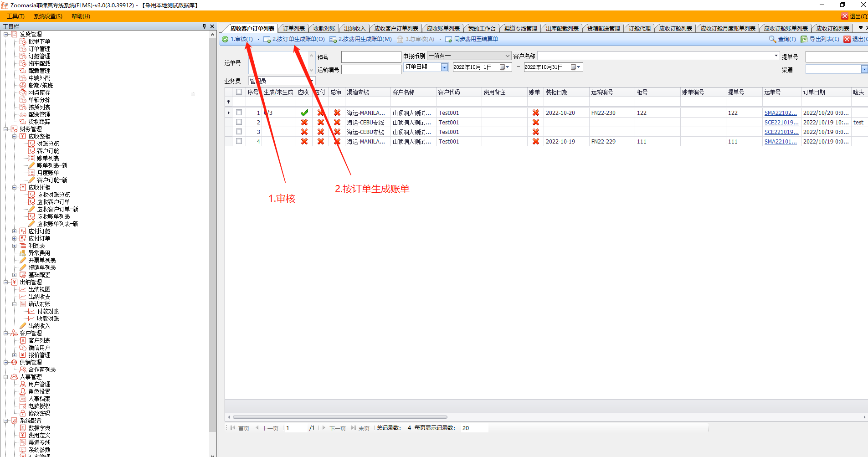Image resolution: width=868 pixels, height=457 pixels.
Task: Expand the 应付订舱 tree node
Action: (15, 231)
